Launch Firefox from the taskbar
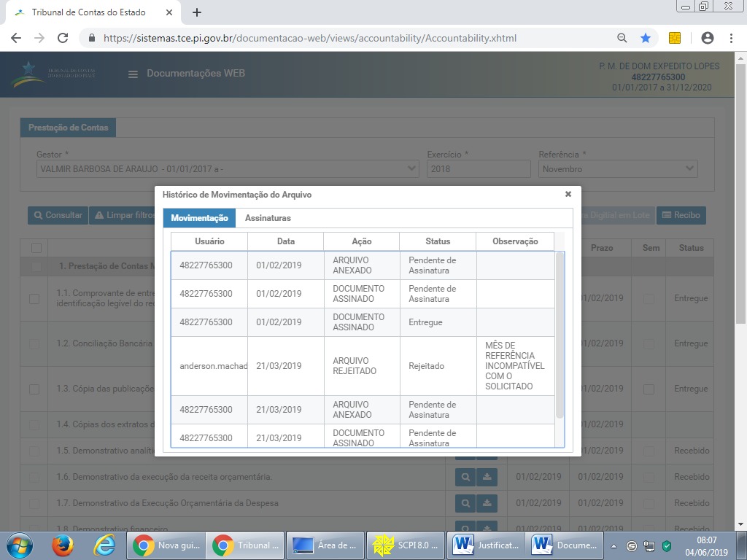747x560 pixels. [63, 545]
